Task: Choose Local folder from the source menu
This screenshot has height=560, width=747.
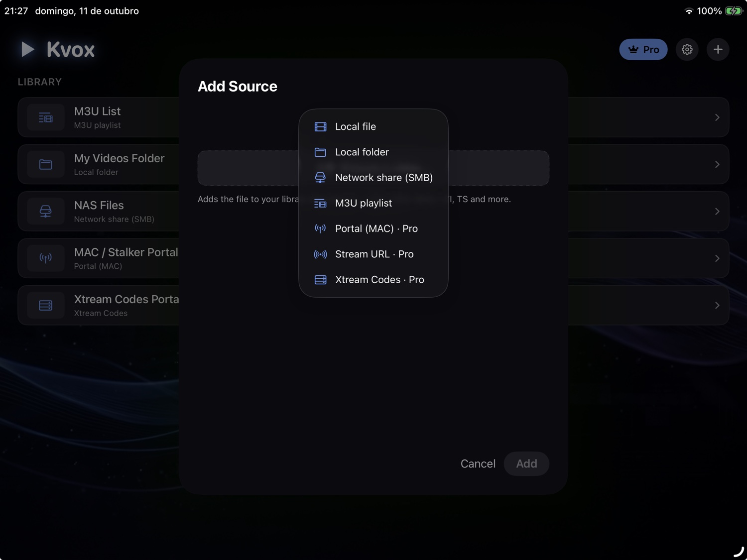Action: [x=373, y=152]
